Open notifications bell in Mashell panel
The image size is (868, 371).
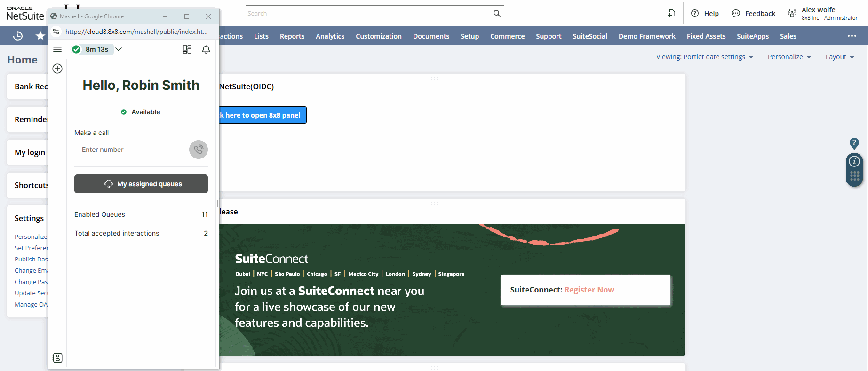click(x=206, y=49)
